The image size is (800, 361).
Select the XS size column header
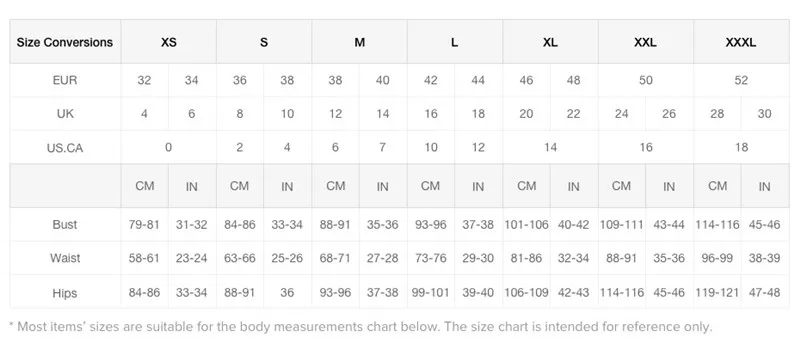(x=168, y=42)
